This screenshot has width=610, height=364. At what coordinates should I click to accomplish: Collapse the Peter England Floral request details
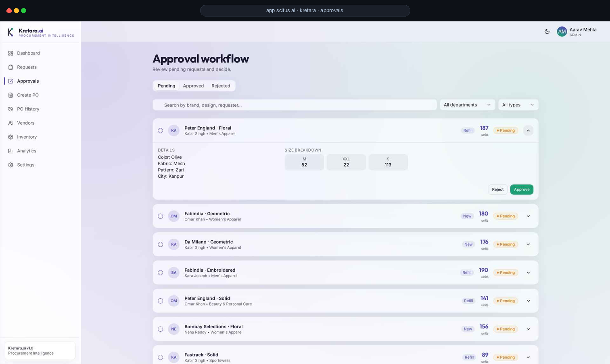pyautogui.click(x=528, y=131)
